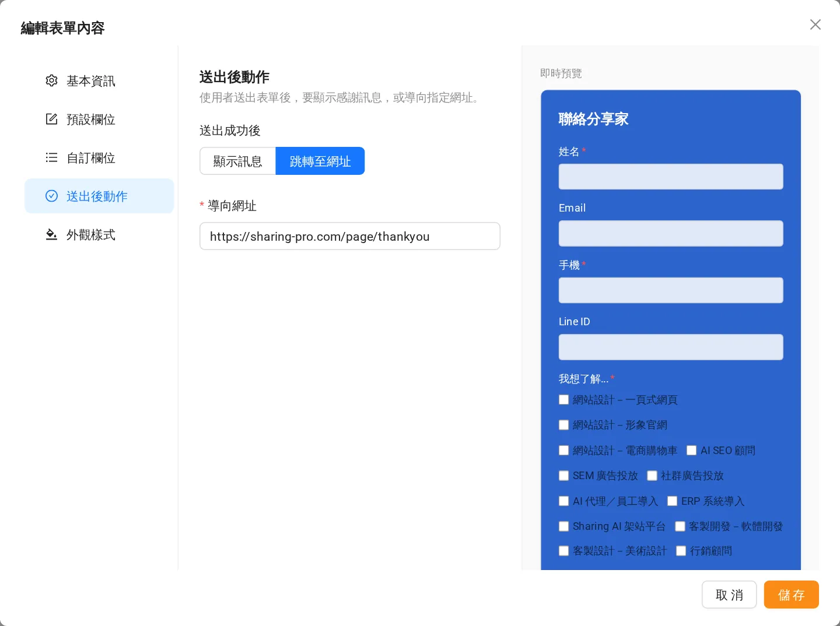
Task: Check 網站設計 – 一頁式網頁 checkbox
Action: (x=563, y=400)
